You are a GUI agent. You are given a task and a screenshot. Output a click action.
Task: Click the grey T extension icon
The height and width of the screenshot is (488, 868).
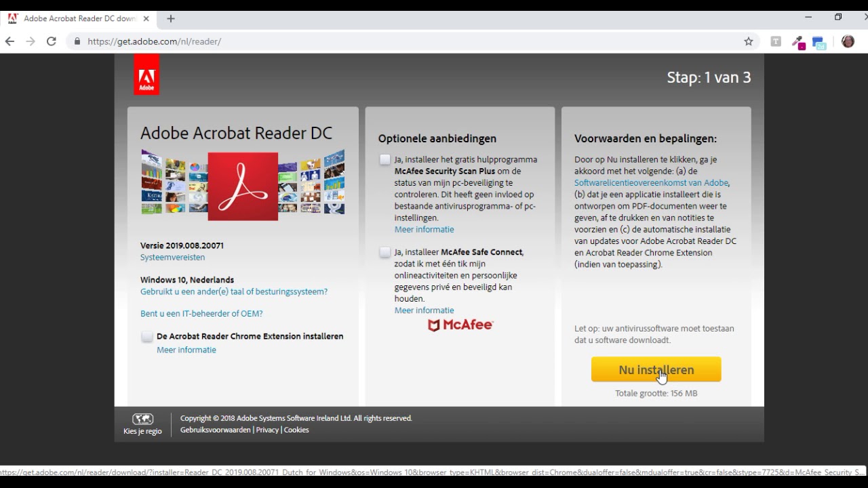776,41
